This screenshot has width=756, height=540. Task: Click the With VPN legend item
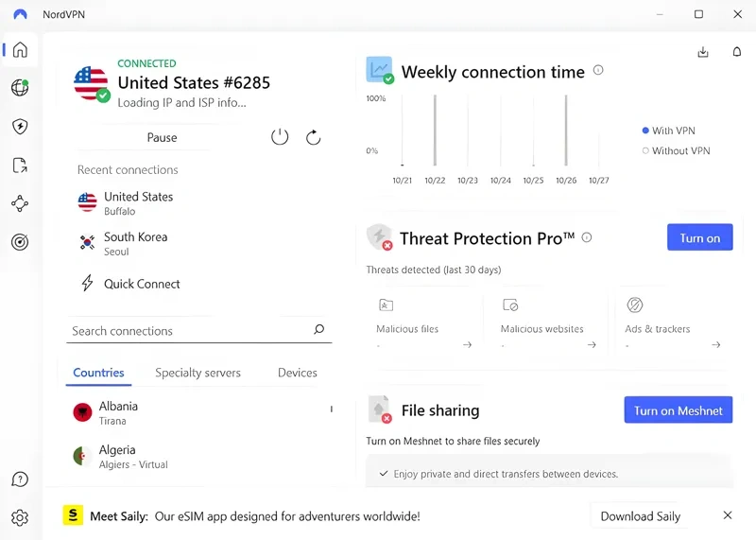pos(669,131)
